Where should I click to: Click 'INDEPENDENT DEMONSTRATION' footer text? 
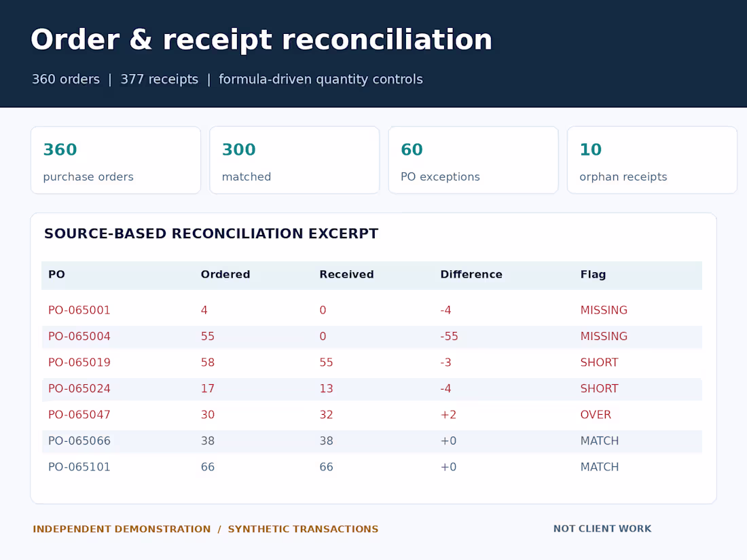click(122, 529)
